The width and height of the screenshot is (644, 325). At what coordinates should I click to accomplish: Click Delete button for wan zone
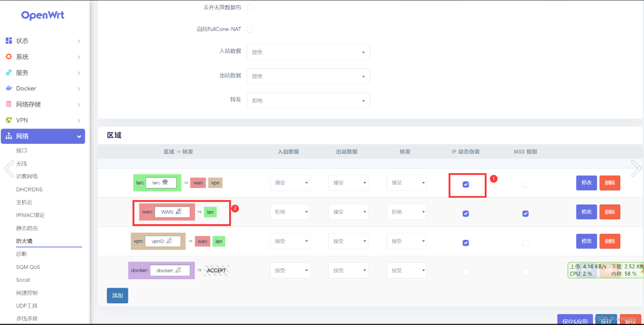coord(610,212)
